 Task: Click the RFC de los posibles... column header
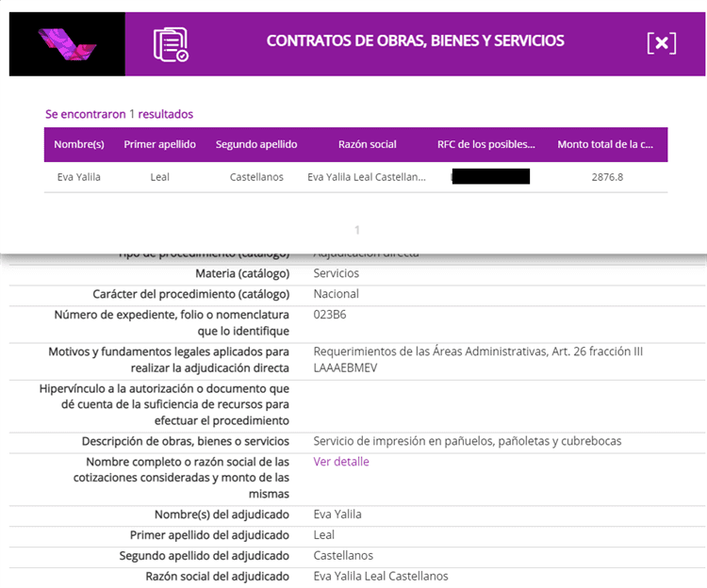point(486,144)
